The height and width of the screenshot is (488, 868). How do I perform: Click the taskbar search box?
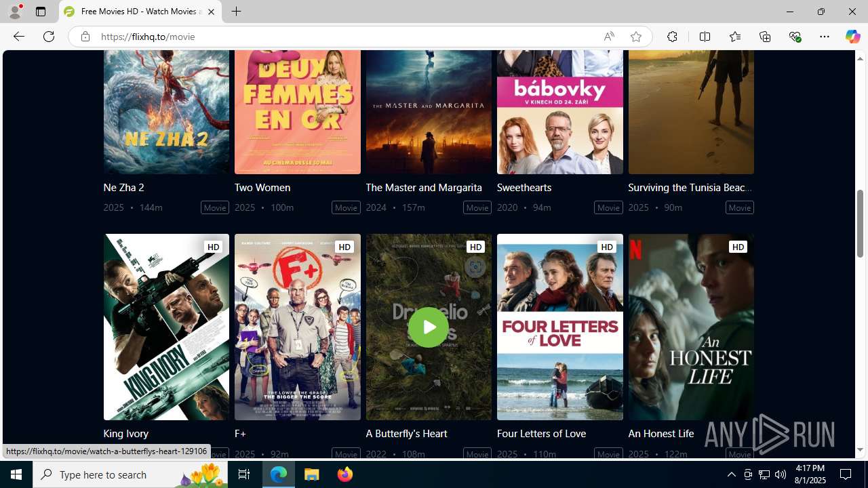131,474
